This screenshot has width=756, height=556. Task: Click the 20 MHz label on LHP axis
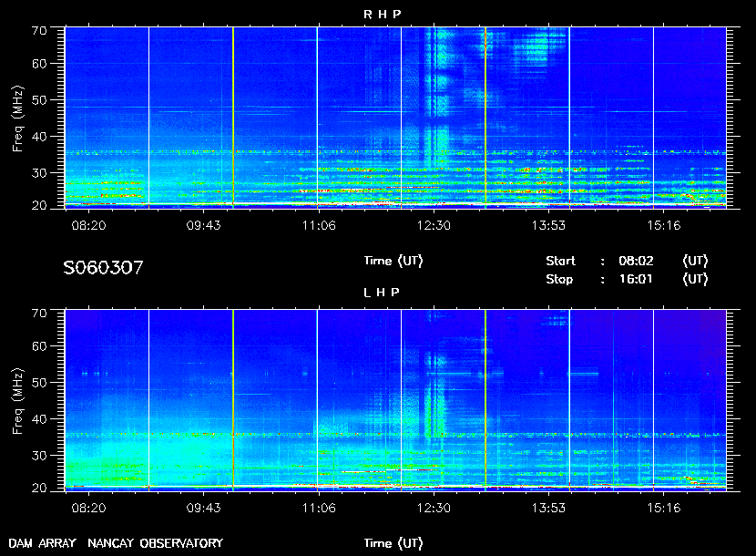click(39, 489)
